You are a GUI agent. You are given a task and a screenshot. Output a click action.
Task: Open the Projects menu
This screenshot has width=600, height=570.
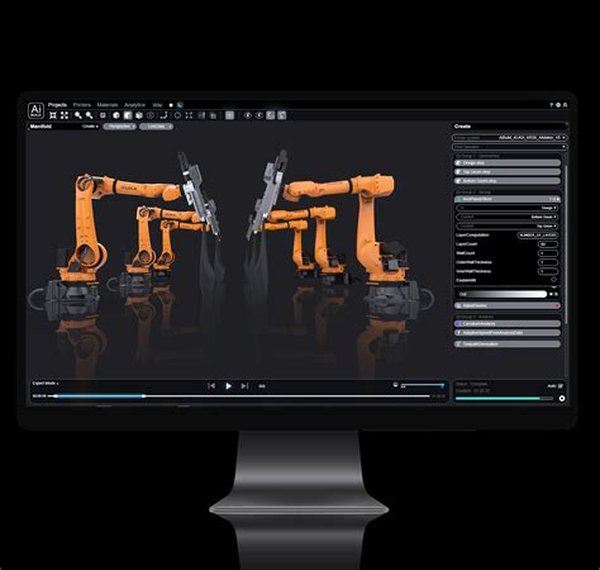tap(58, 104)
